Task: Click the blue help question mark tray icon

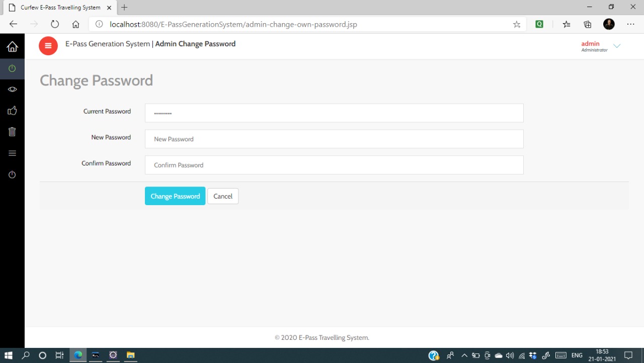Action: [x=434, y=355]
